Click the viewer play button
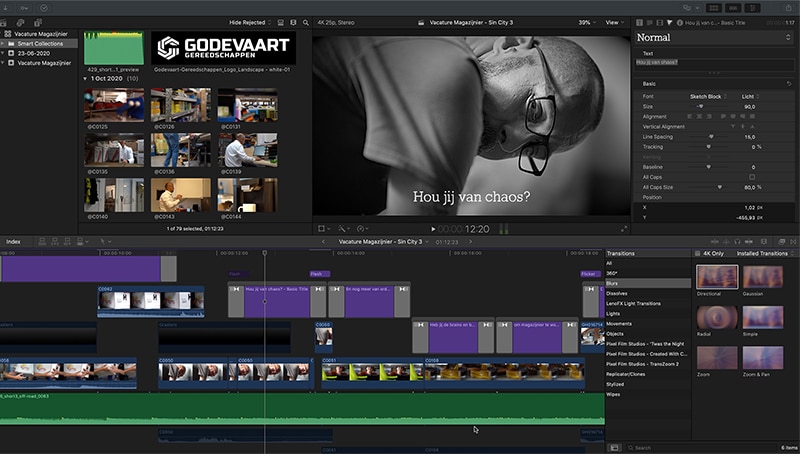 [x=433, y=229]
